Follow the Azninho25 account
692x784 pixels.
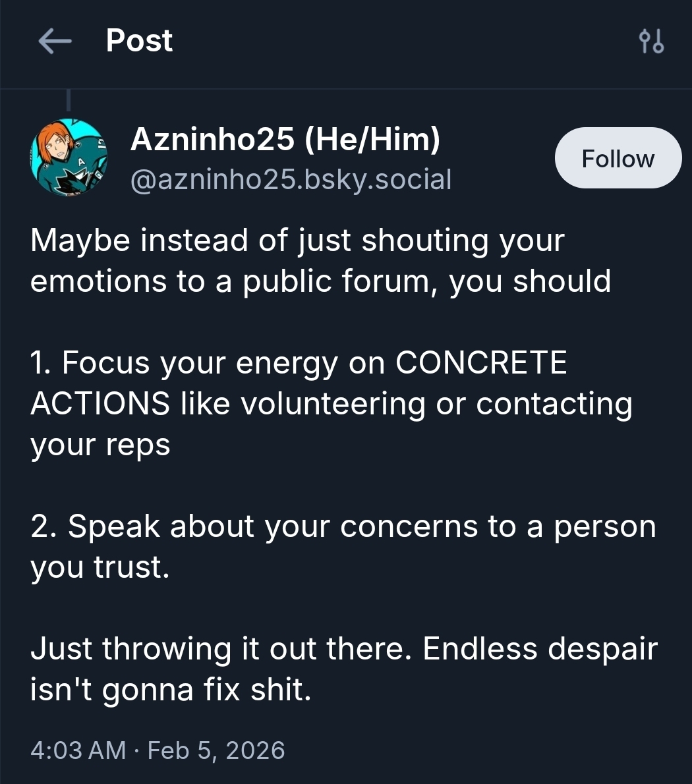[618, 158]
